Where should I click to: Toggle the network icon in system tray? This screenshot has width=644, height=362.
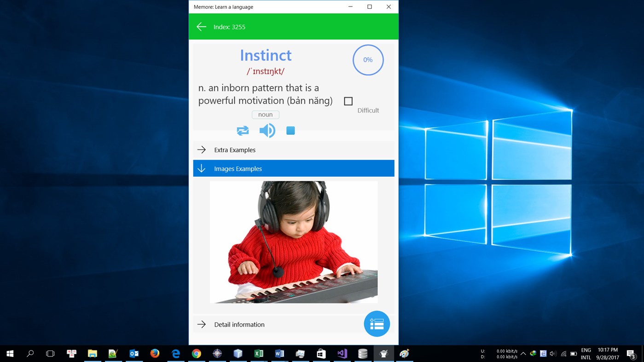pos(564,354)
